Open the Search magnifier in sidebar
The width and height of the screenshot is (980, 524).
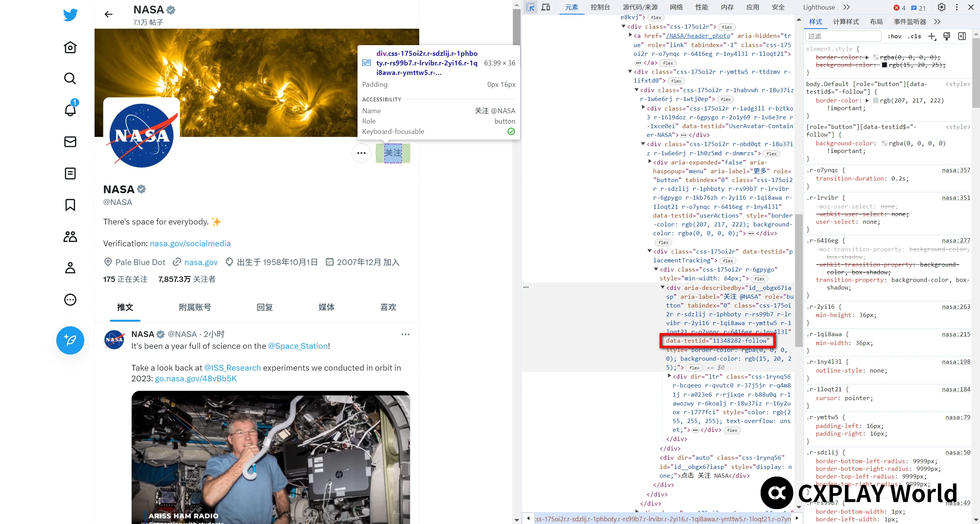(x=70, y=78)
